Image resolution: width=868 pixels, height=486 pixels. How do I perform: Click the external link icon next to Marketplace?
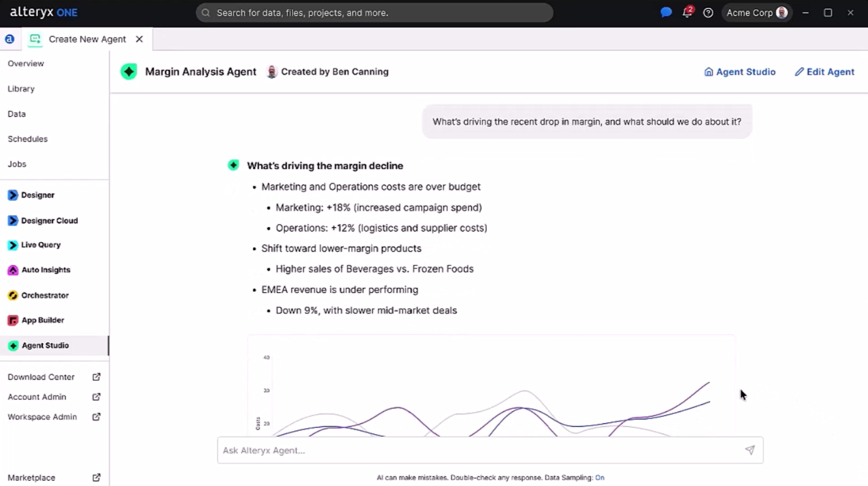tap(96, 478)
